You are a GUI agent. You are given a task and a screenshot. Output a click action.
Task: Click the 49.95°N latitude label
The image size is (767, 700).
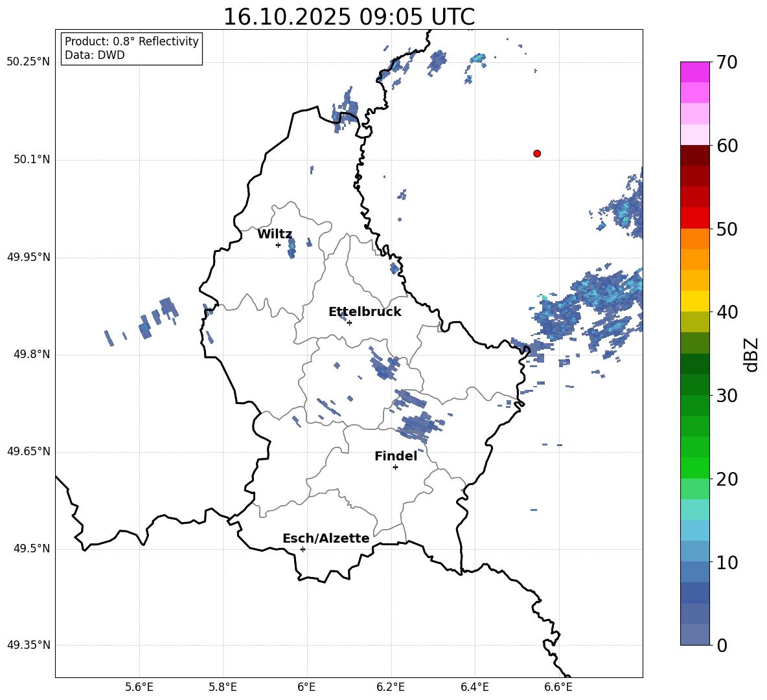coord(29,257)
